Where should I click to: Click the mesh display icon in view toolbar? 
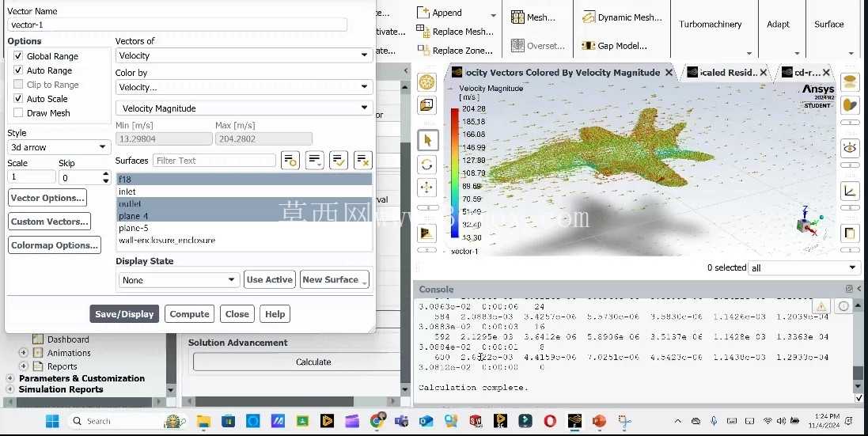(x=426, y=82)
